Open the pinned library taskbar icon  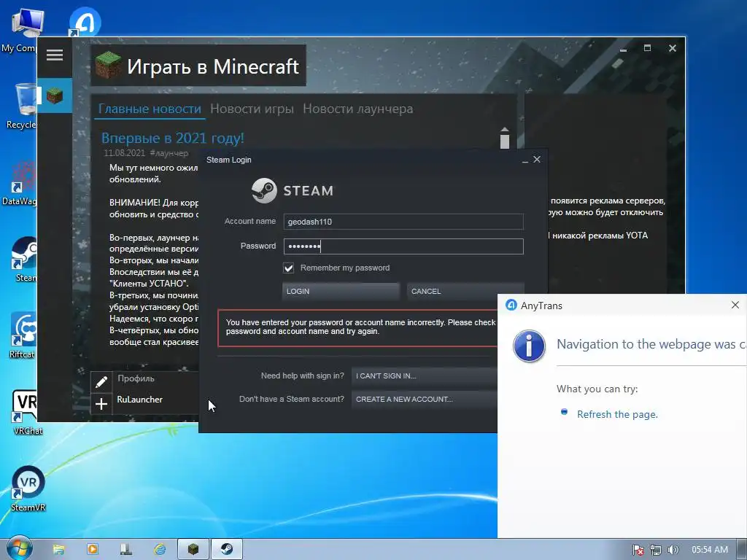(x=125, y=549)
